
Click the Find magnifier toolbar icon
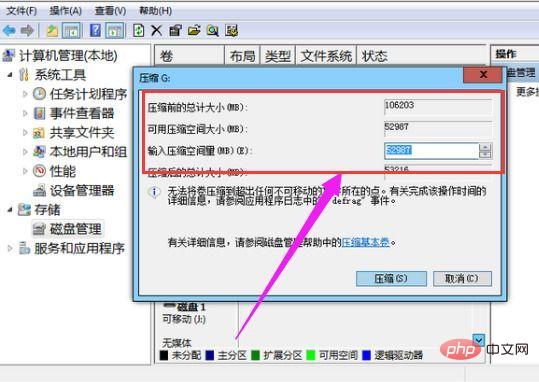pos(213,31)
